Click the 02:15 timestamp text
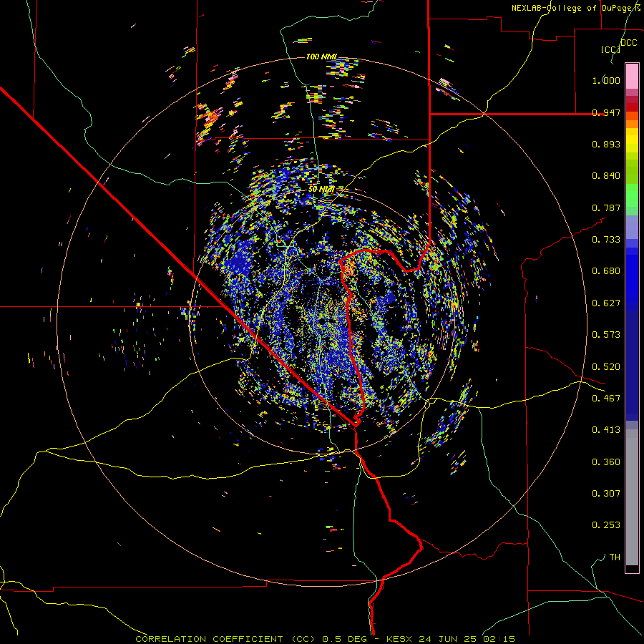 coord(499,639)
